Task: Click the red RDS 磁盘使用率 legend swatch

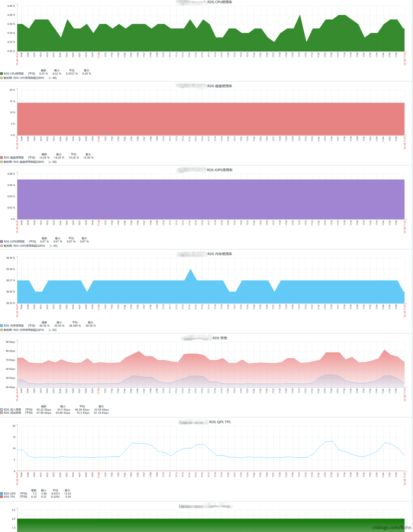Action: click(1, 158)
